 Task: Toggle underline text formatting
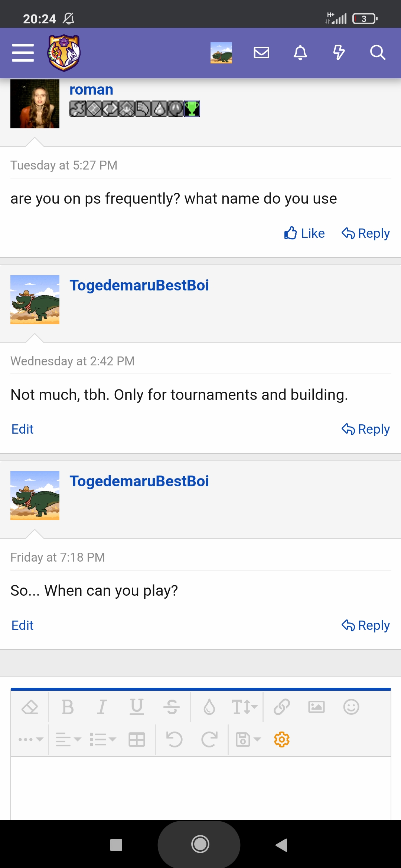point(137,707)
